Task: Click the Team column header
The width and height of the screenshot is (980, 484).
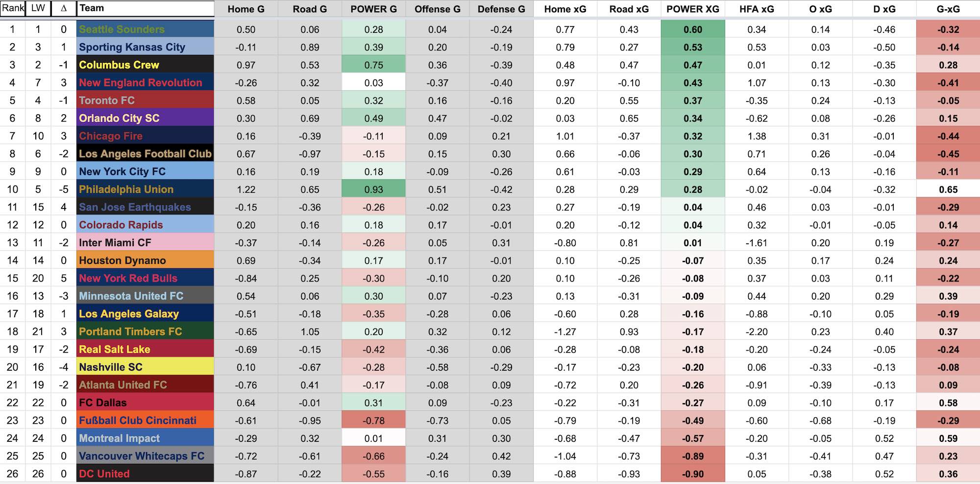Action: tap(145, 8)
